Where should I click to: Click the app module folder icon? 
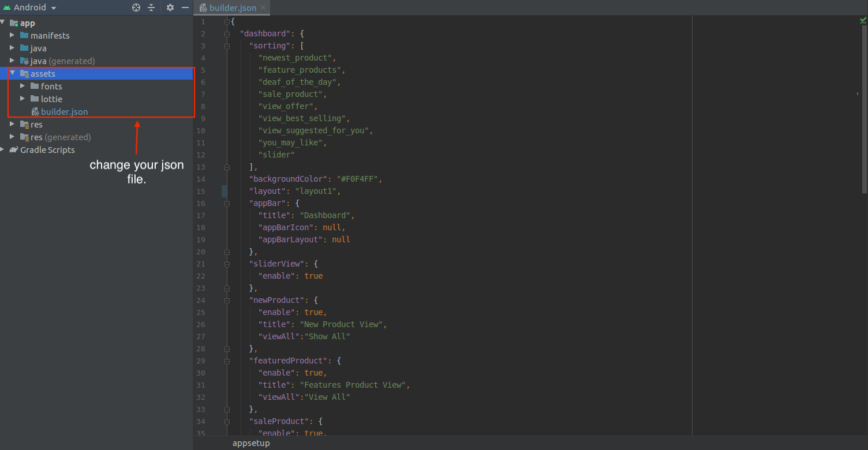tap(14, 23)
